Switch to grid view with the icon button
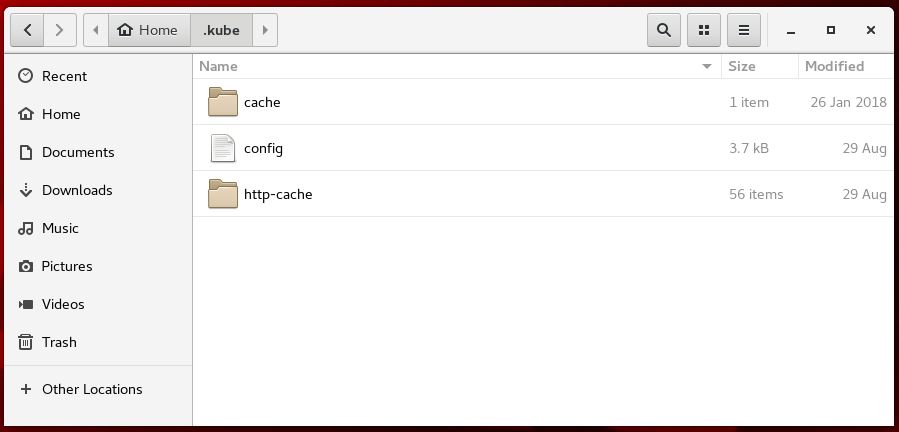The height and width of the screenshot is (432, 899). pyautogui.click(x=704, y=30)
